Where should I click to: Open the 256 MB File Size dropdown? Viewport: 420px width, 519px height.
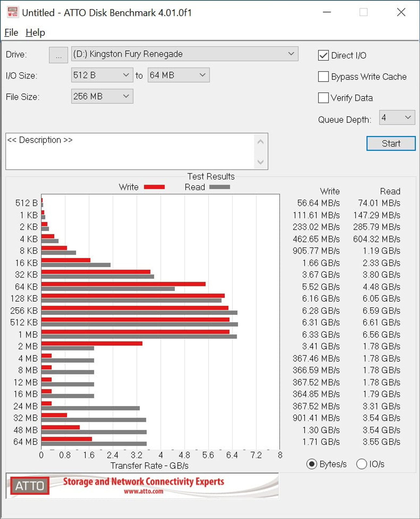pyautogui.click(x=102, y=96)
